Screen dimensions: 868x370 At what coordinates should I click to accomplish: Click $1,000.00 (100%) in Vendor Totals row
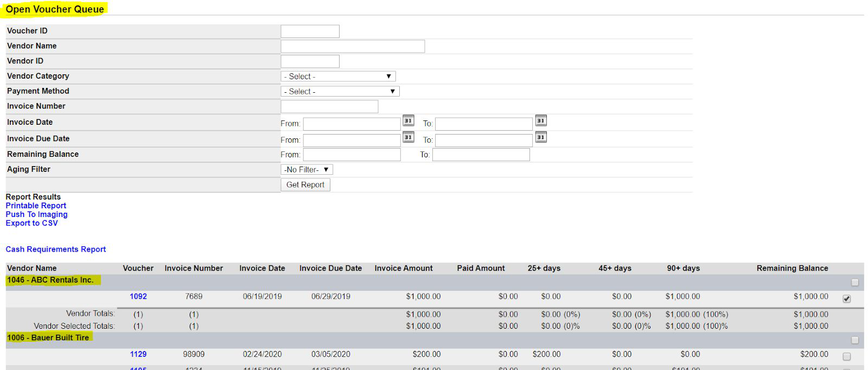tap(697, 314)
